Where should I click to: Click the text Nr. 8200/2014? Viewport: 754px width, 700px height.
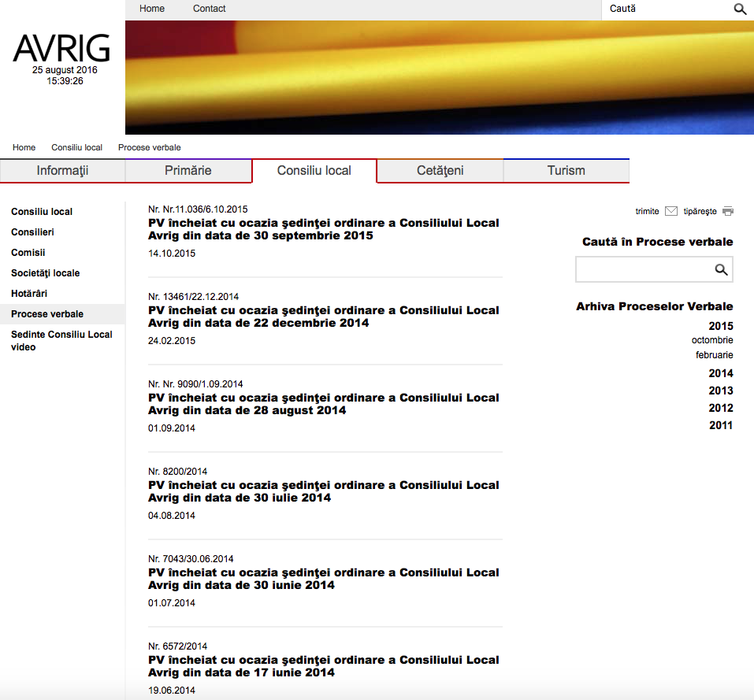pos(178,472)
